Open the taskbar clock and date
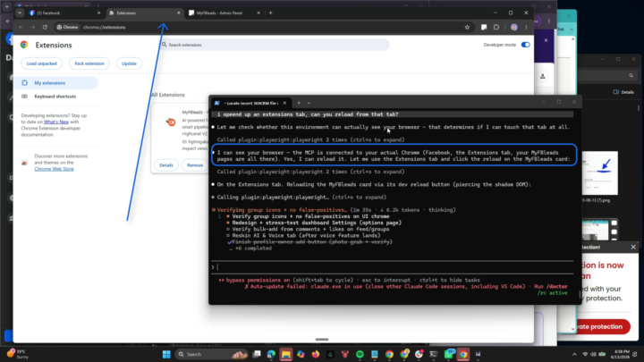The width and height of the screenshot is (644, 362). [622, 354]
